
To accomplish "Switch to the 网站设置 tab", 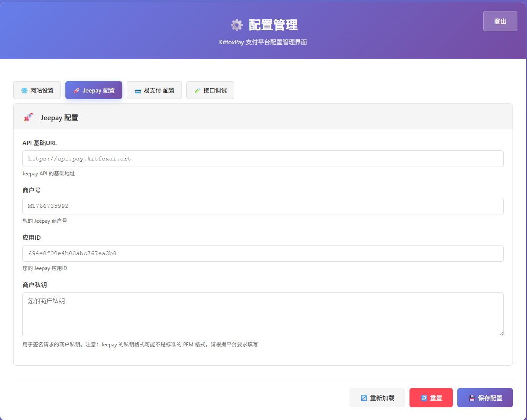I will [x=37, y=90].
